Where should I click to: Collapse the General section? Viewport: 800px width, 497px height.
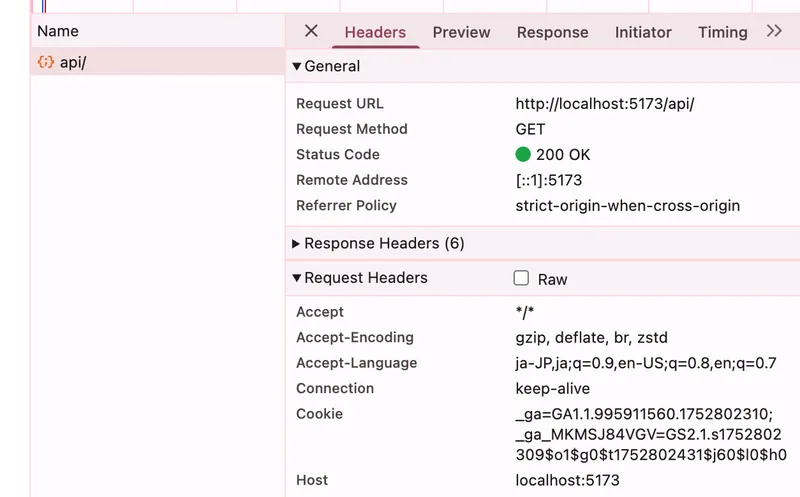tap(297, 67)
